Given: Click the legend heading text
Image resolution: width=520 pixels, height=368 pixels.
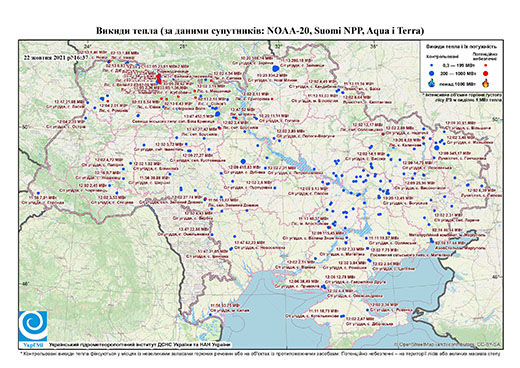Looking at the screenshot, I should tap(462, 46).
